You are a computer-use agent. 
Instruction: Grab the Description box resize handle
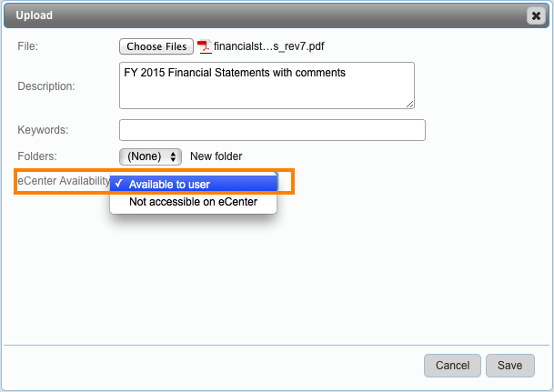pos(409,104)
